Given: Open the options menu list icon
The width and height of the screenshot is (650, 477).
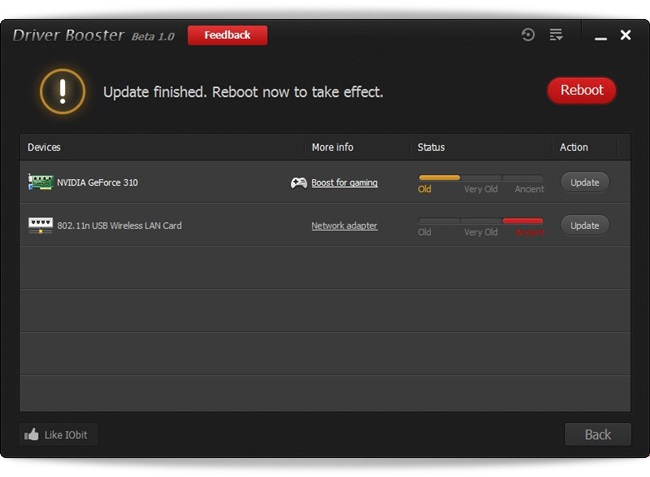Looking at the screenshot, I should tap(556, 35).
